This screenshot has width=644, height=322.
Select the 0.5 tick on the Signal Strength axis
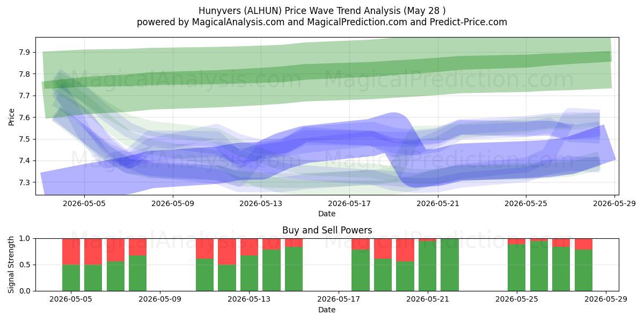24,265
